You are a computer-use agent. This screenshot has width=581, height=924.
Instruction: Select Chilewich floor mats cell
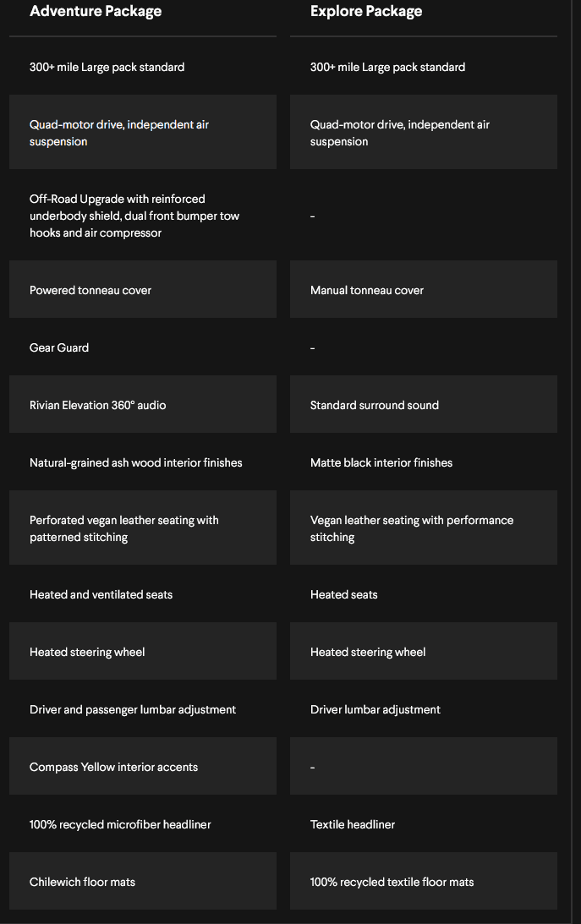point(143,881)
